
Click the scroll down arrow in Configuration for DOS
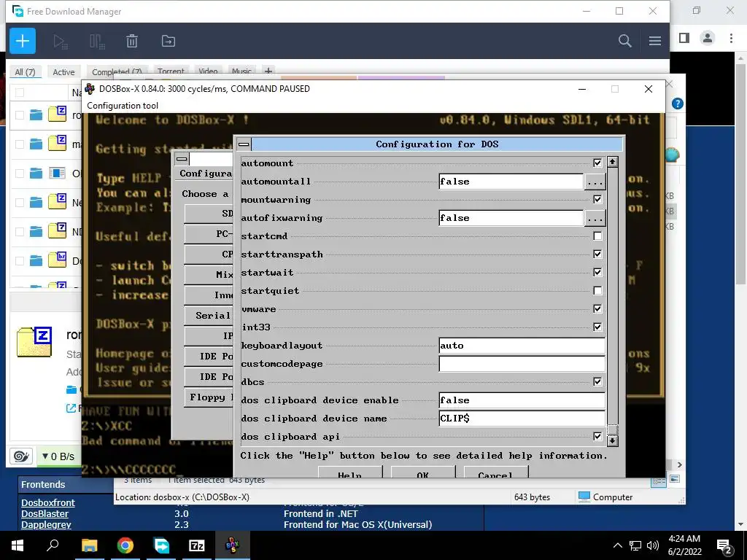click(x=613, y=441)
